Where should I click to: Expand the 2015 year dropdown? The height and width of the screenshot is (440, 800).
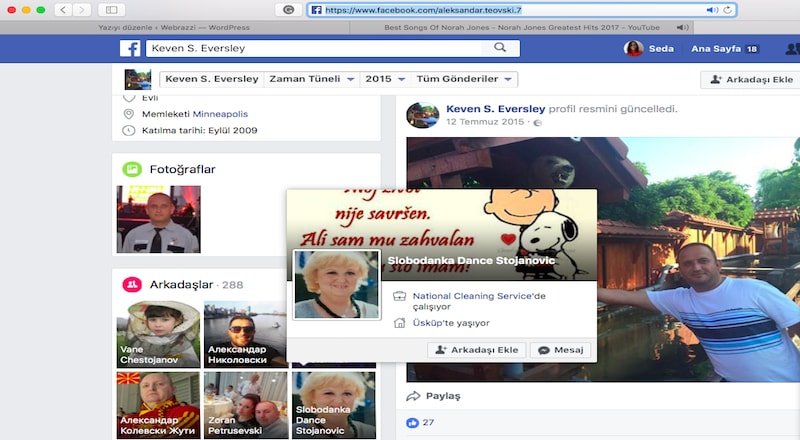coord(384,79)
